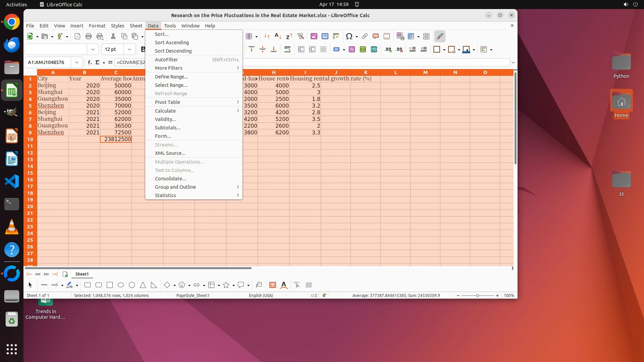644x362 pixels.
Task: Open Ubuntu Help from the dock
Action: (x=12, y=250)
